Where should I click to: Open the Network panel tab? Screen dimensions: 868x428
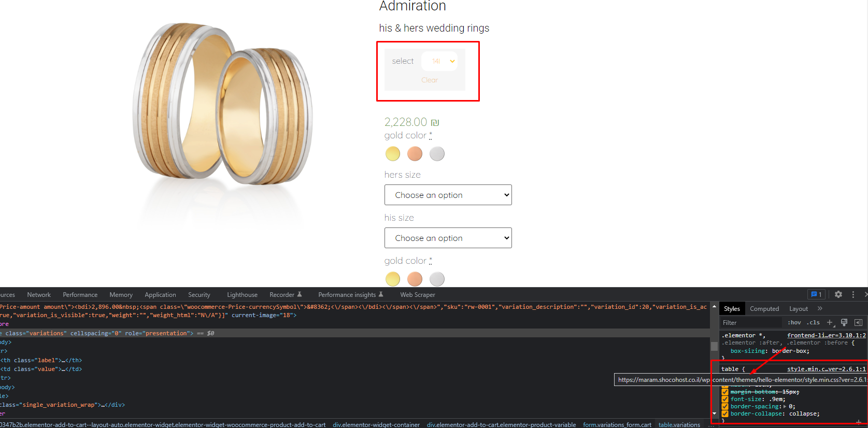coord(39,294)
